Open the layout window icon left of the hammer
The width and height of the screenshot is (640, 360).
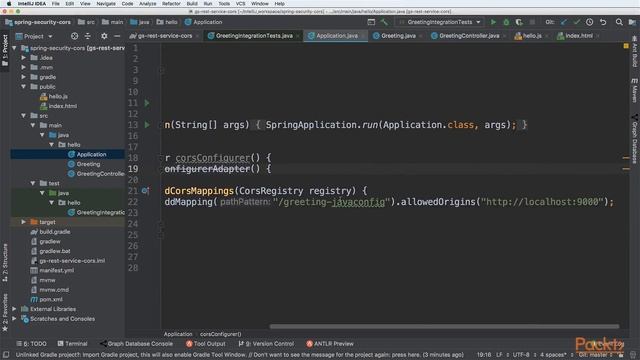(x=371, y=22)
